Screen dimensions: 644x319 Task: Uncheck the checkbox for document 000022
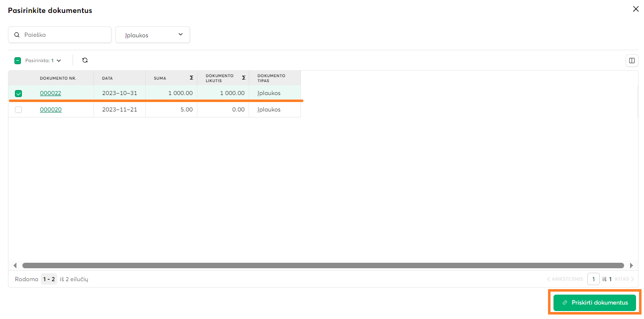click(x=18, y=93)
